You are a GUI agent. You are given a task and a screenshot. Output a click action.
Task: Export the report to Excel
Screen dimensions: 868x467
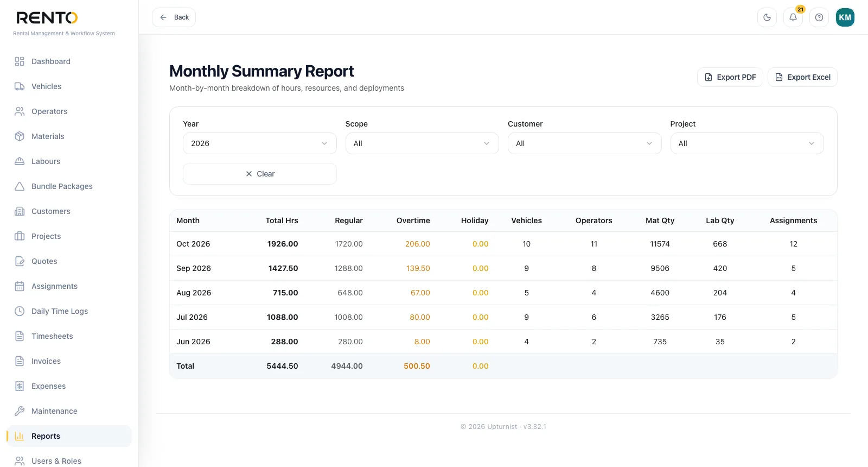[802, 77]
